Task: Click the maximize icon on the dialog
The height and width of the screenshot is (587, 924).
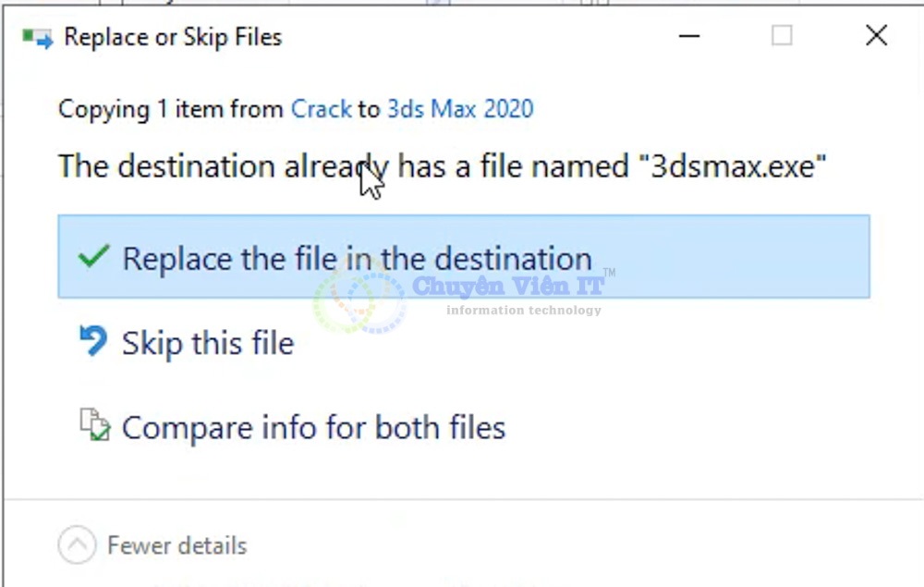Action: coord(782,35)
